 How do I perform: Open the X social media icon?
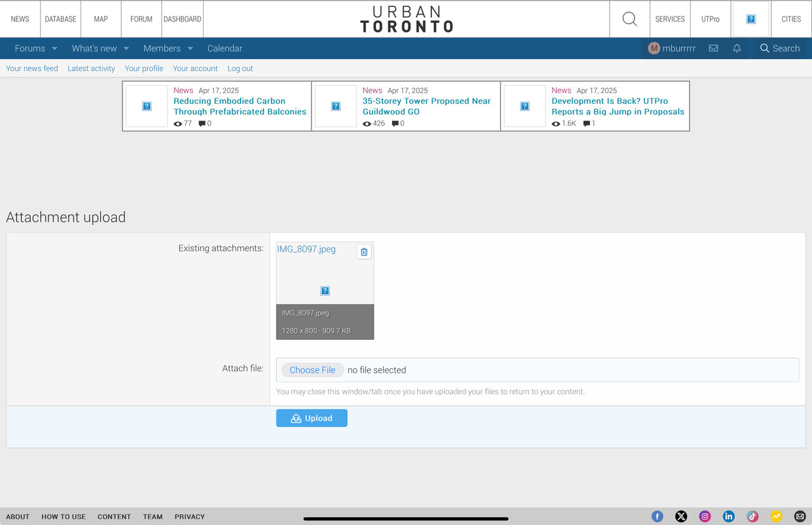pos(681,516)
